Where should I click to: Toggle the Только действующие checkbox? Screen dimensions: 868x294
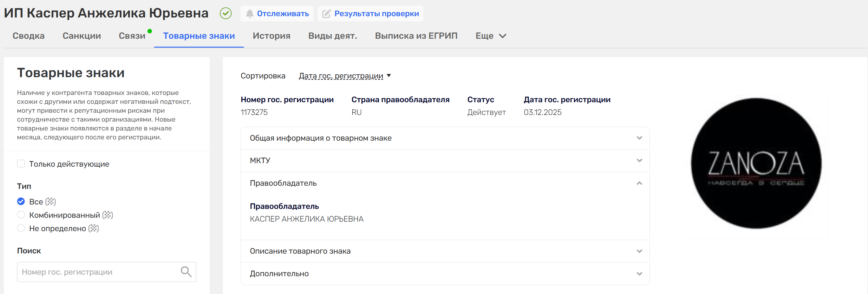click(x=21, y=164)
